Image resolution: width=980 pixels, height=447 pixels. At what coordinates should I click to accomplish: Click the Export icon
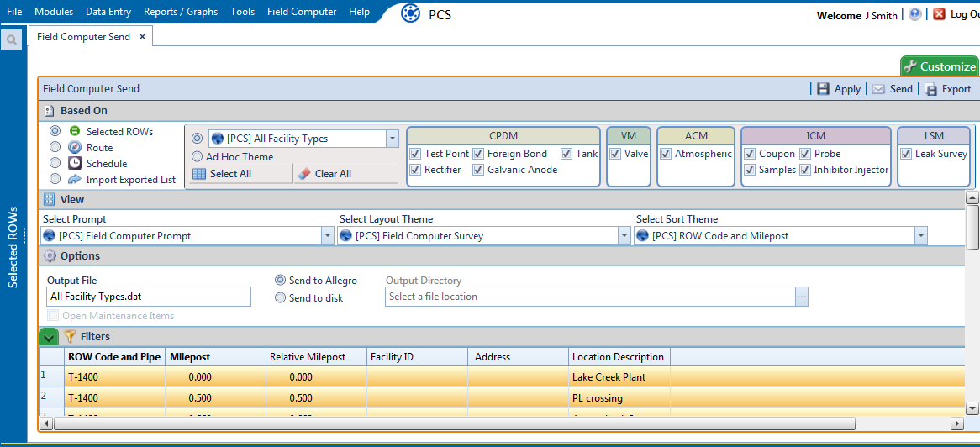pos(931,89)
